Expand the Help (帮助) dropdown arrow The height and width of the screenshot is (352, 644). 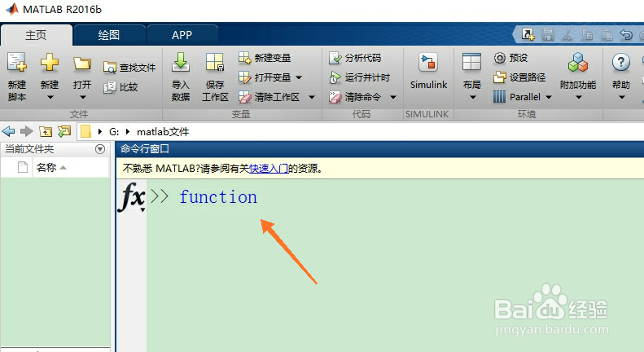pos(622,98)
